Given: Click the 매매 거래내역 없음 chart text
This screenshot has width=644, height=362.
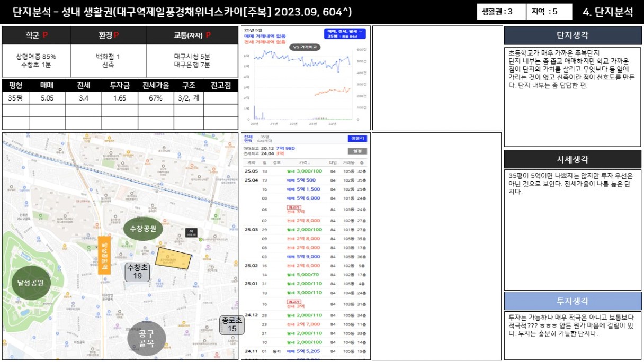Looking at the screenshot, I should [x=265, y=36].
